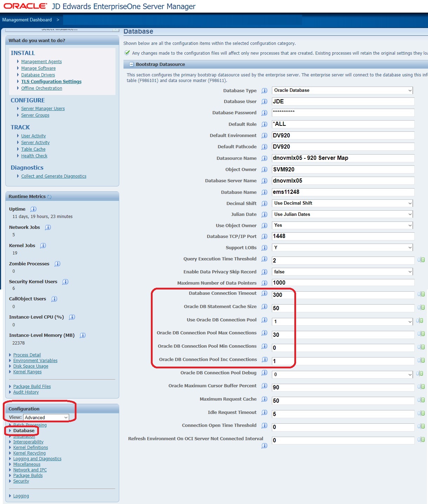Viewport: 428px width, 504px height.
Task: Click the Database TCP/IP Port field
Action: [343, 237]
